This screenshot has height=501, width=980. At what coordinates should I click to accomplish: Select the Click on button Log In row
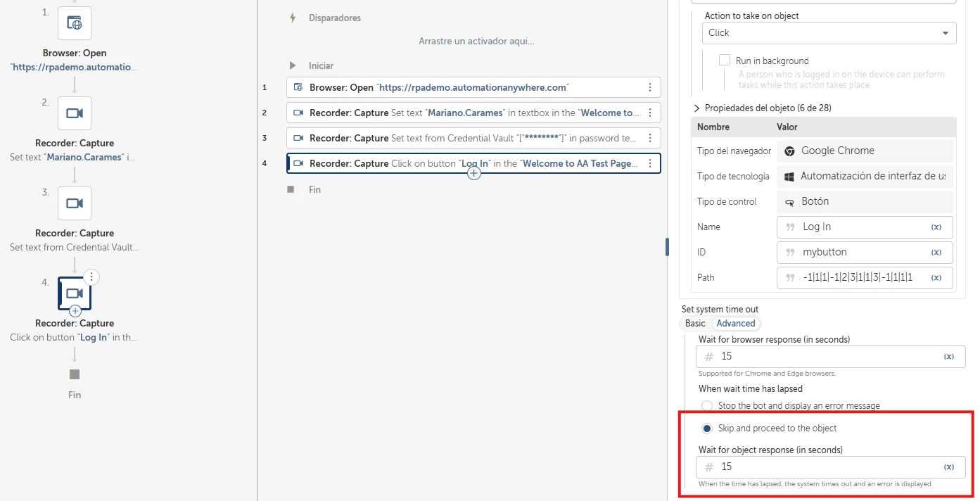pos(473,163)
